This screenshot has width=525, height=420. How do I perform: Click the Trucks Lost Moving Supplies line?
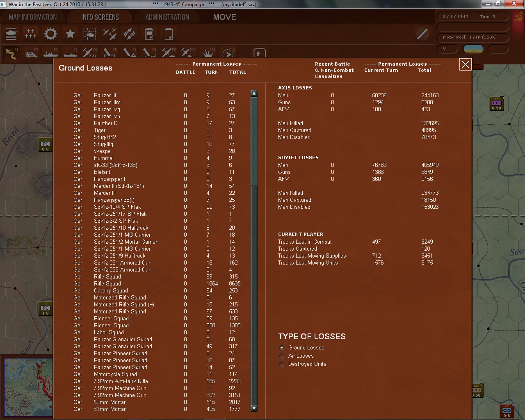356,256
